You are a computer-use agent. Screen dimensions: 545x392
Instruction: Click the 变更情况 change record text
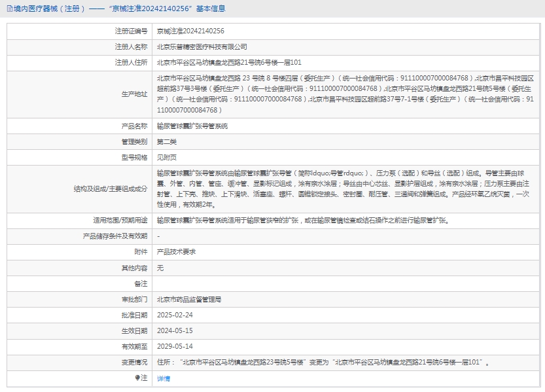(x=323, y=362)
